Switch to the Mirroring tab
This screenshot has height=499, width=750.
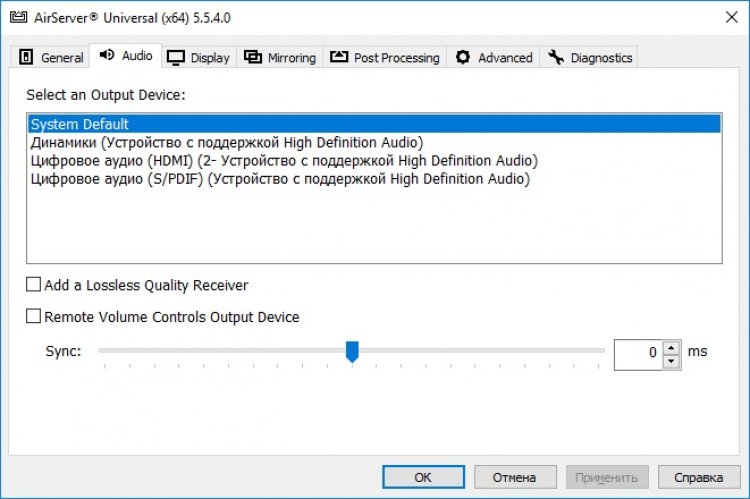291,57
